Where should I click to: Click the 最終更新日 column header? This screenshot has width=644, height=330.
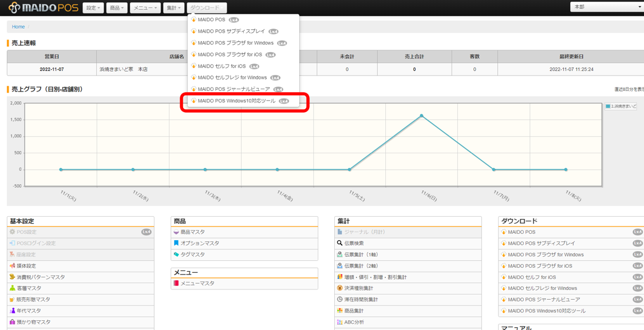click(x=571, y=57)
